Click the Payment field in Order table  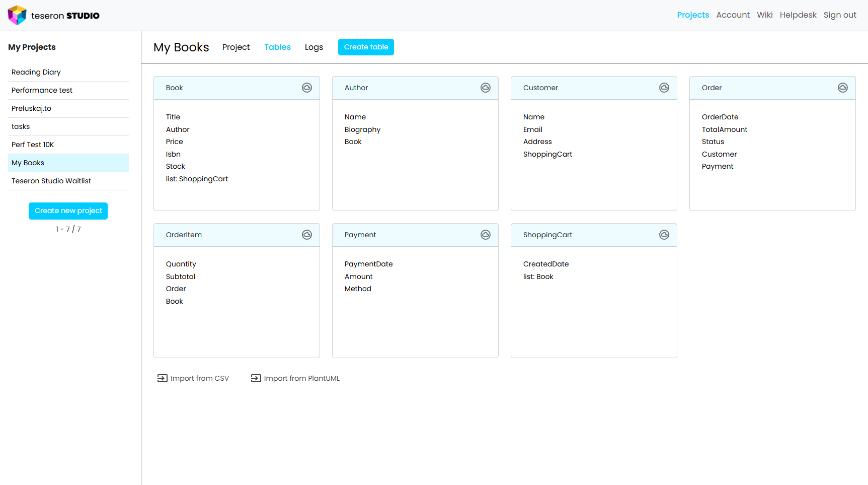pyautogui.click(x=718, y=166)
